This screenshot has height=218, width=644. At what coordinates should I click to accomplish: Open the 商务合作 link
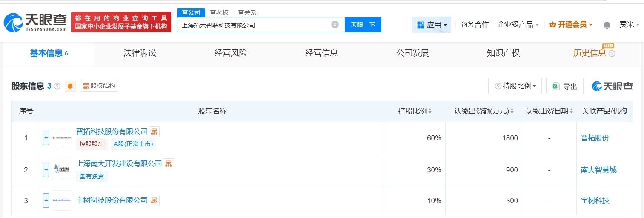click(x=475, y=25)
